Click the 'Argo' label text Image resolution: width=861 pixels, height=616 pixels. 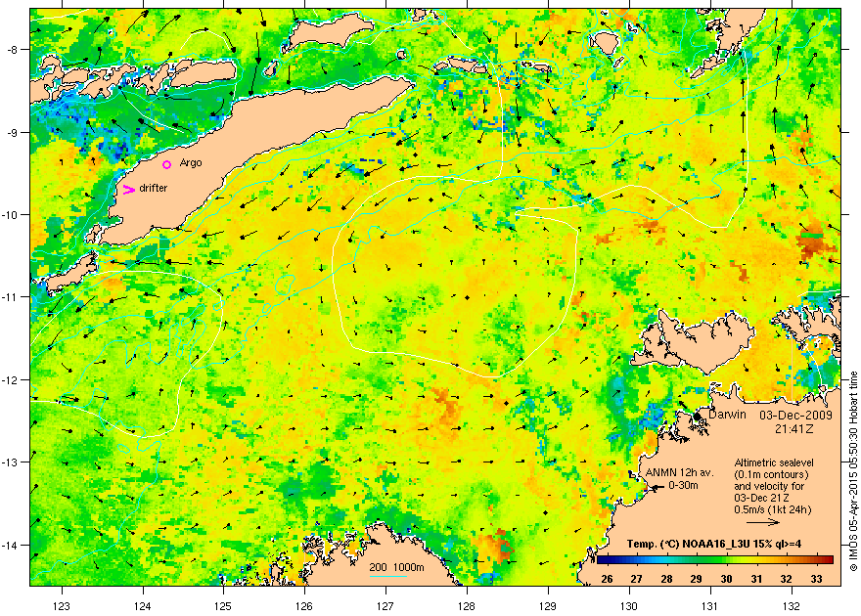point(191,163)
